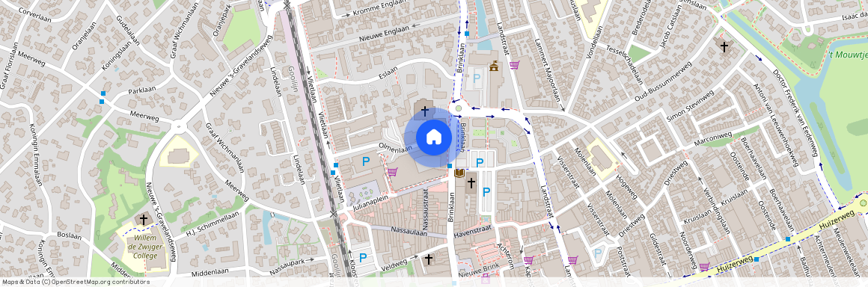
Task: Select the library book icon on Brinklaan
Action: [459, 173]
